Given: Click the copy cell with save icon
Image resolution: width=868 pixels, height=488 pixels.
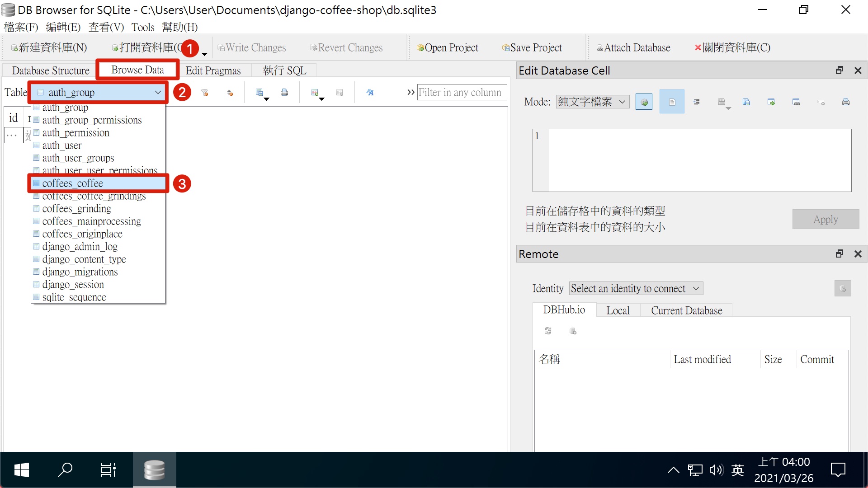Looking at the screenshot, I should click(x=746, y=102).
